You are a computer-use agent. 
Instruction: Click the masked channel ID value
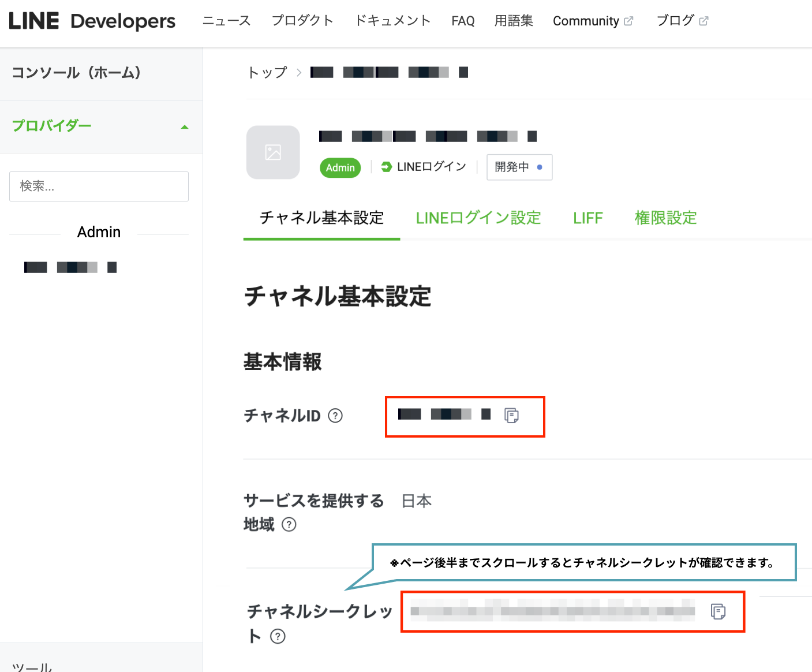(x=444, y=414)
